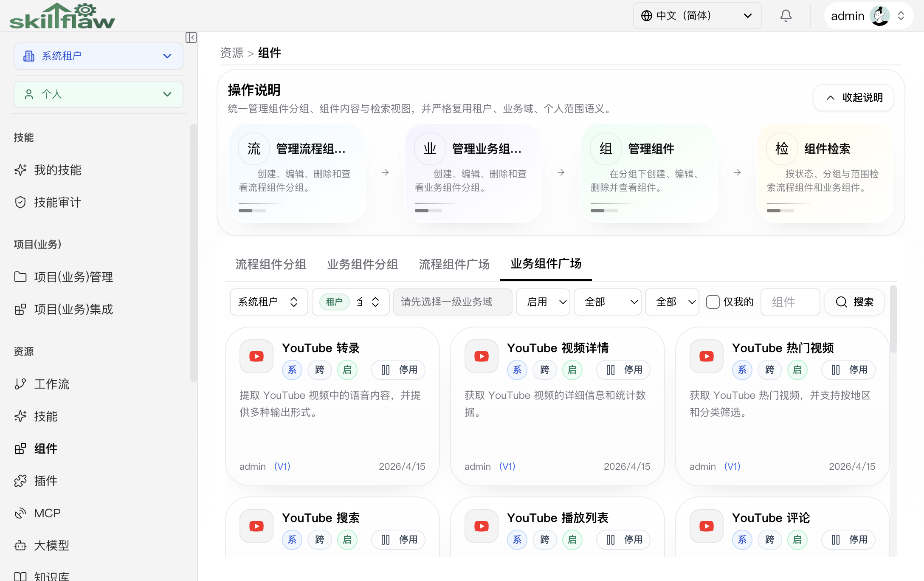Screen dimensions: 924x581
Task: Open the notifications bell
Action: (x=786, y=16)
